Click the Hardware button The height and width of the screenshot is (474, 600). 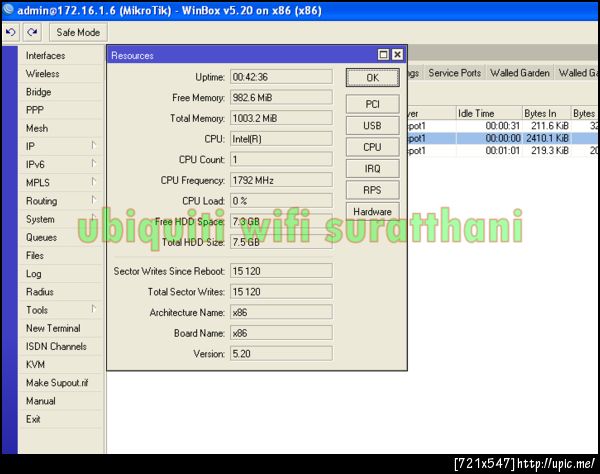pos(373,211)
